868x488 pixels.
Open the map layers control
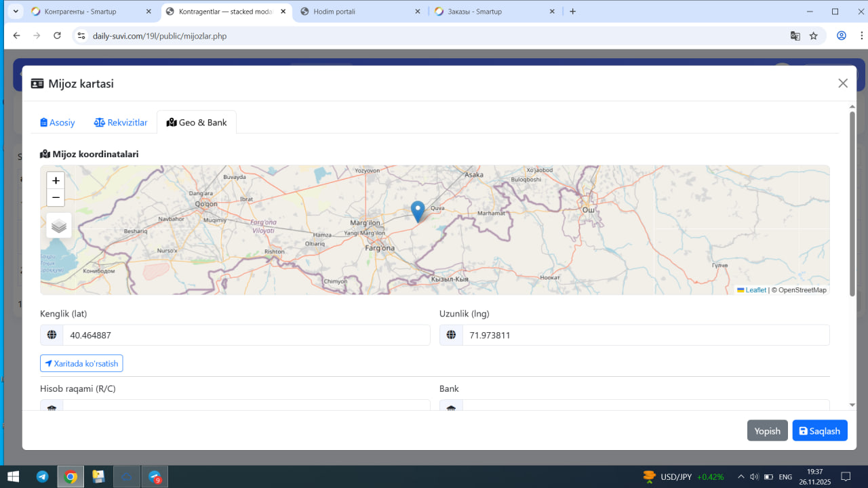pyautogui.click(x=59, y=226)
